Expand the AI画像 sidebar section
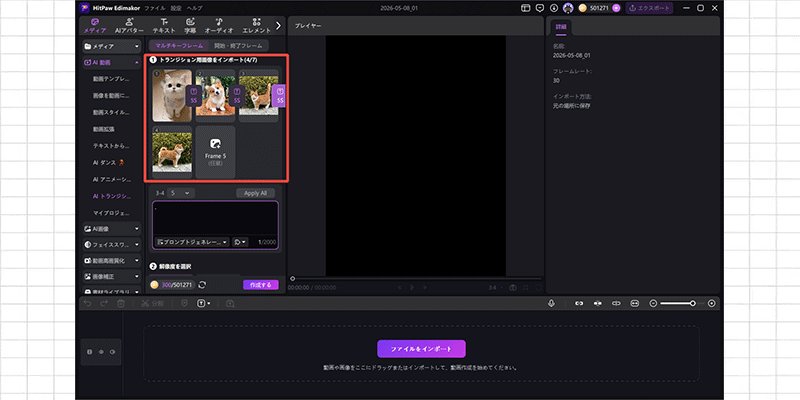 coord(111,229)
